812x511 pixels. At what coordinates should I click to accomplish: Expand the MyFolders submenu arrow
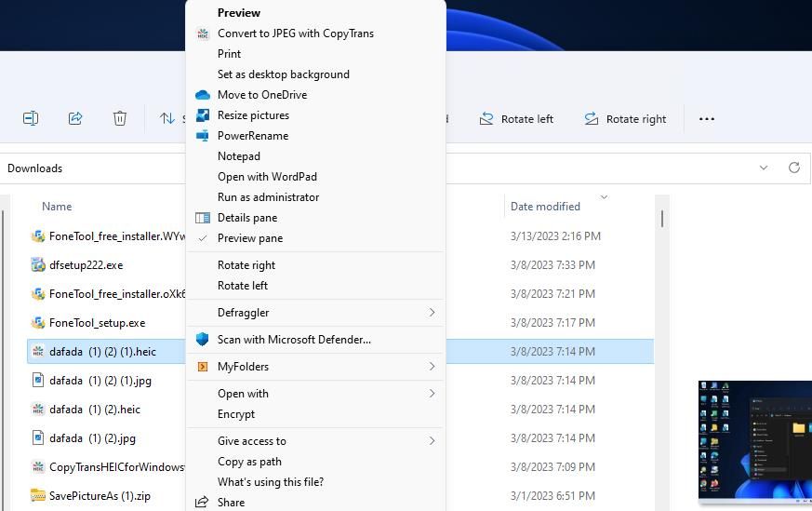click(432, 367)
